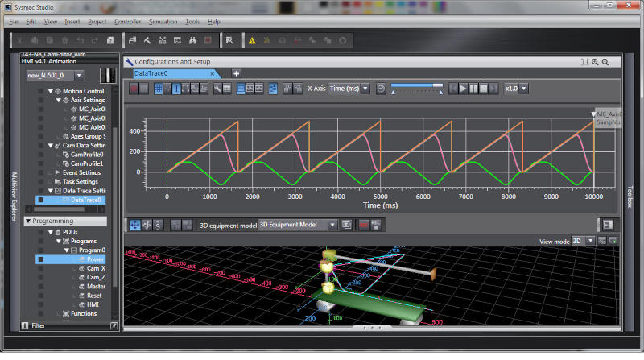This screenshot has height=360, width=644.
Task: Close the DataTrace0 tab
Action: (x=213, y=73)
